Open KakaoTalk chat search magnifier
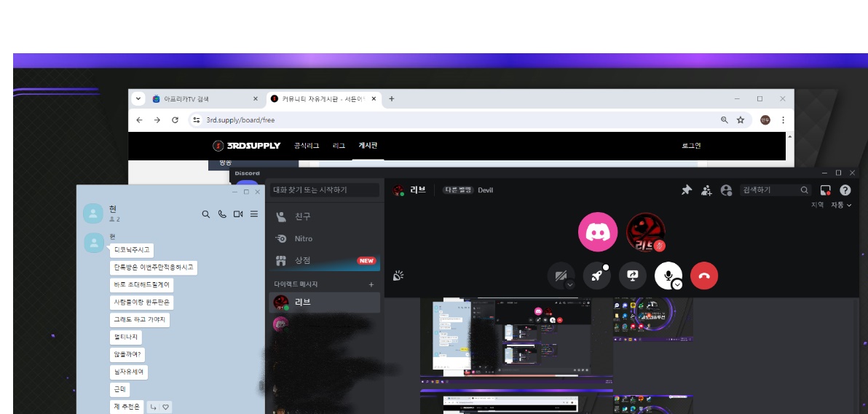The image size is (868, 414). [206, 214]
